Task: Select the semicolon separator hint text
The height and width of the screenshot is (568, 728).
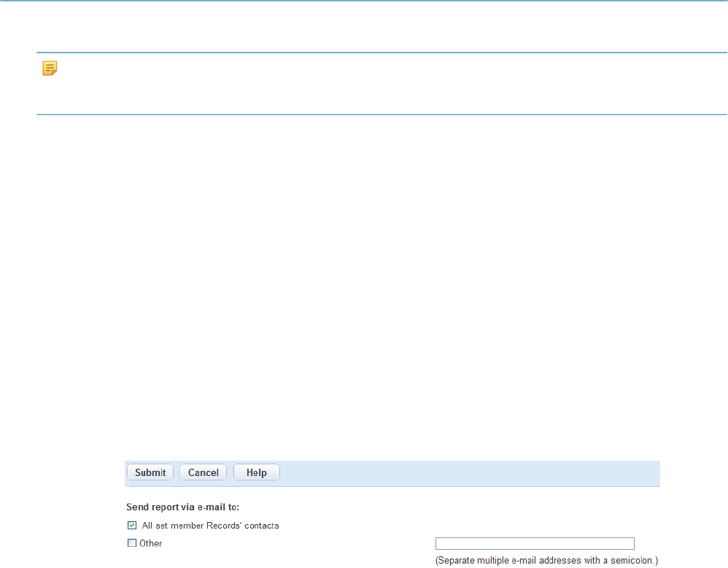Action: click(546, 561)
